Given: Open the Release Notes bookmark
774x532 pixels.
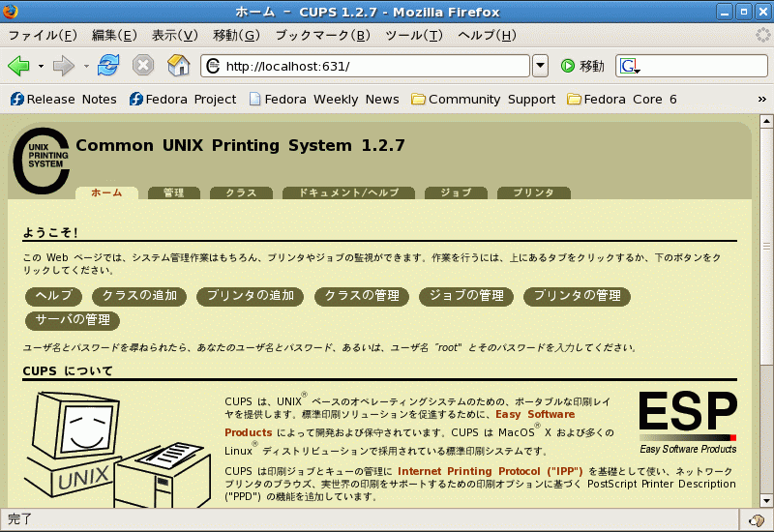Looking at the screenshot, I should point(64,100).
